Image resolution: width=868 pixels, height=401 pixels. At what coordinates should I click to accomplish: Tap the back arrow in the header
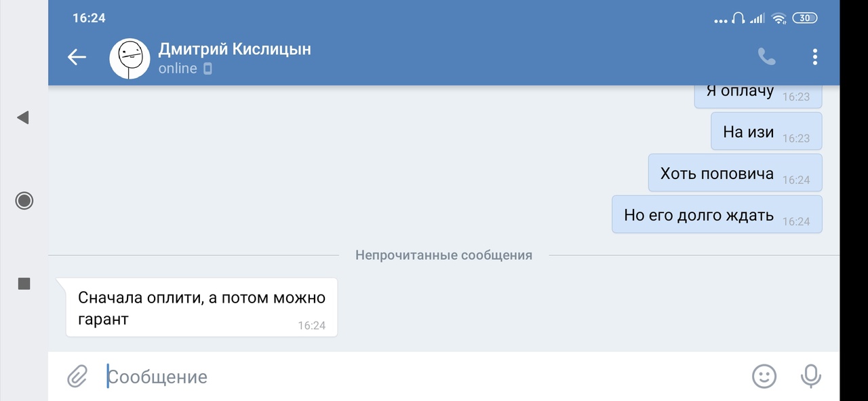77,58
